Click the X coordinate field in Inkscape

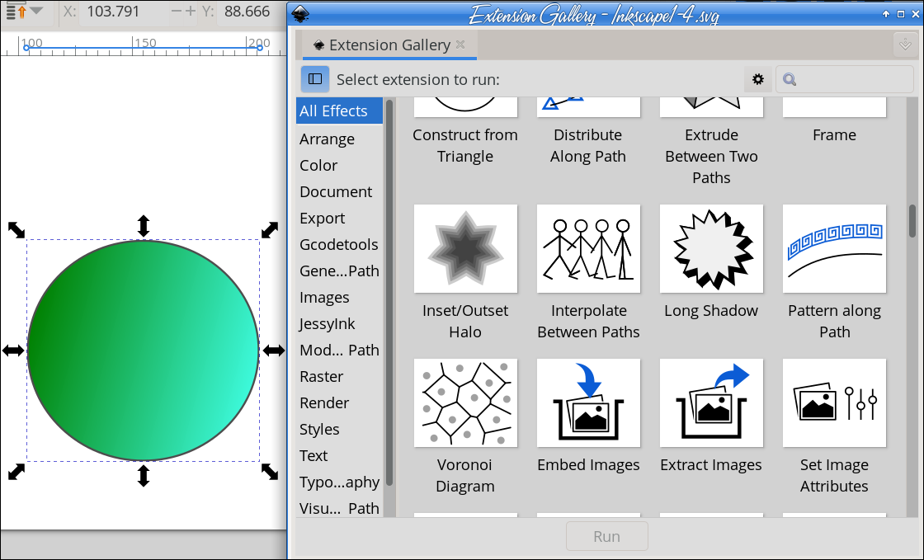click(124, 12)
